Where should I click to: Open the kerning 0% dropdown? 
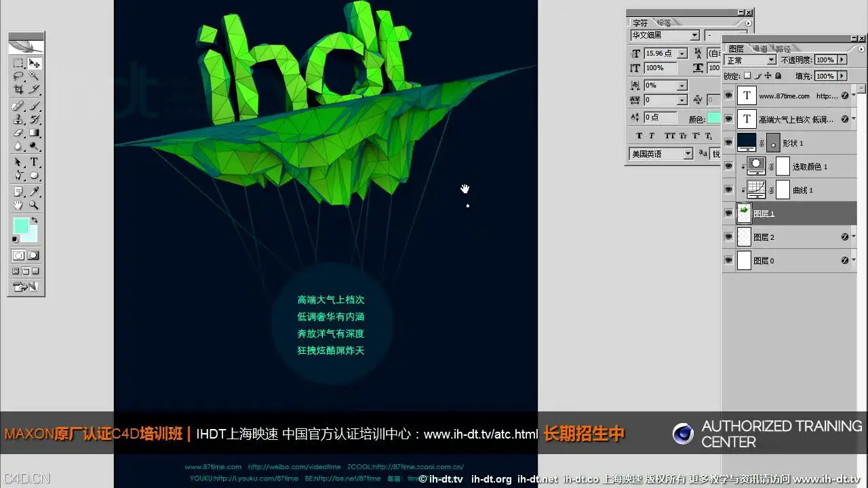[682, 85]
